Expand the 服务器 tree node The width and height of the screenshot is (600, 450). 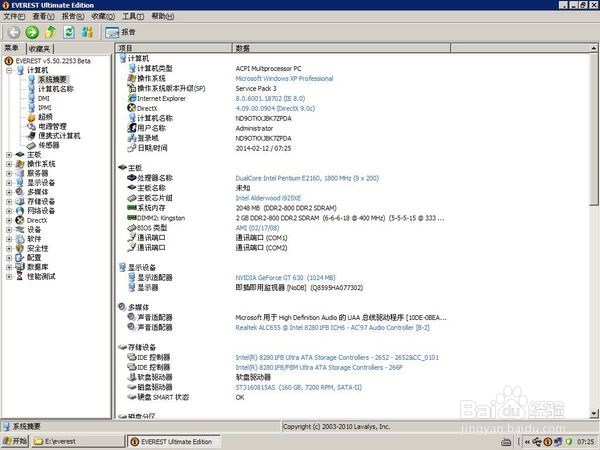(x=9, y=173)
